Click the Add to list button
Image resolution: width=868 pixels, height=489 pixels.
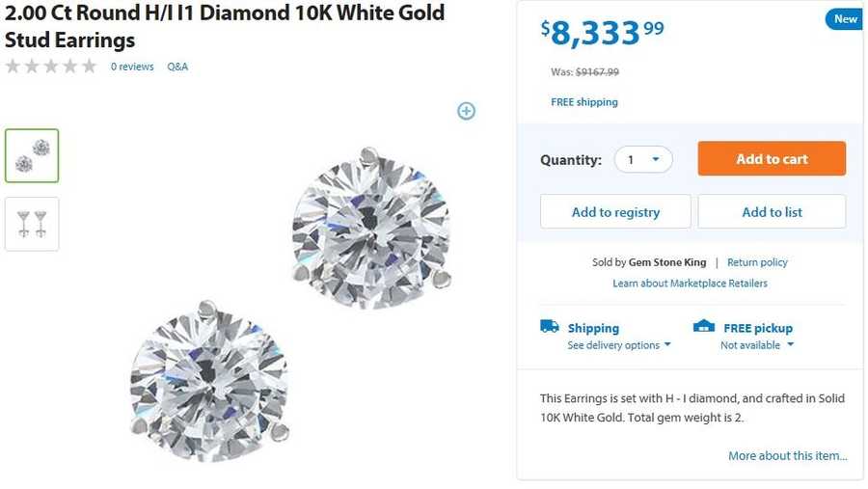772,212
